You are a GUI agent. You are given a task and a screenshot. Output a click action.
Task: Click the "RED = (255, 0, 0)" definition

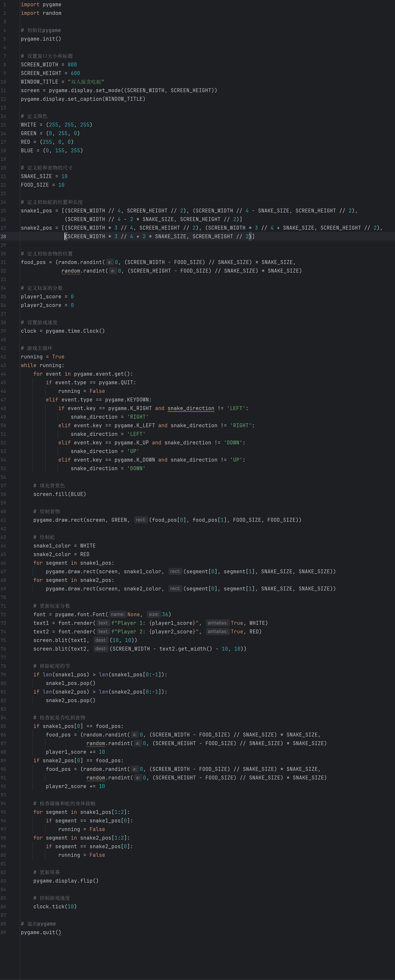pos(47,142)
